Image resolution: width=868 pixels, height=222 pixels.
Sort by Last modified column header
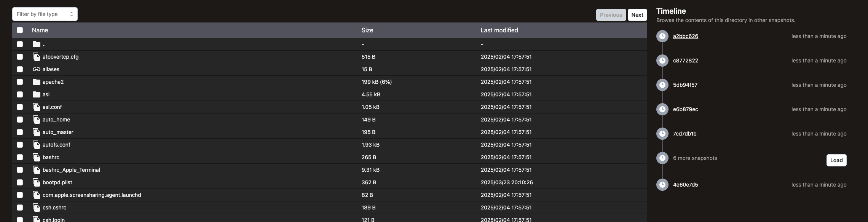click(499, 30)
